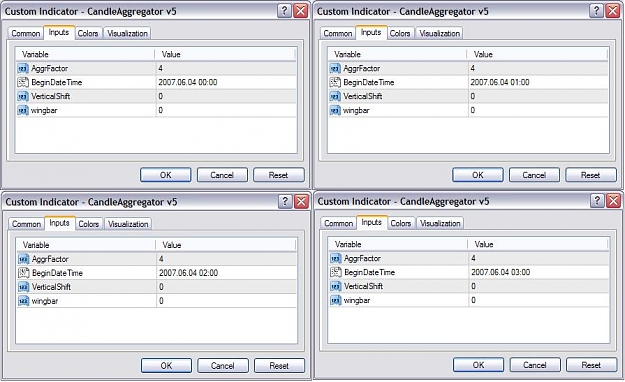625x382 pixels.
Task: Open Visualization tab in 01:00 dialog
Action: pos(440,33)
